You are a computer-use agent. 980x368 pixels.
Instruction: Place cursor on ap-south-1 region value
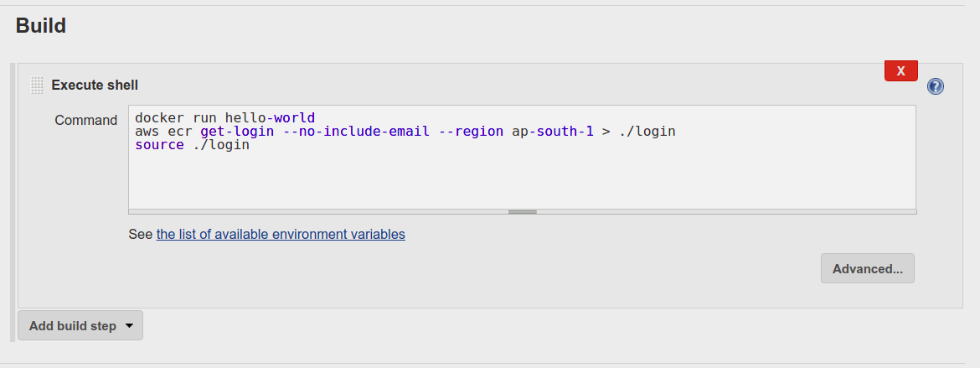point(553,131)
